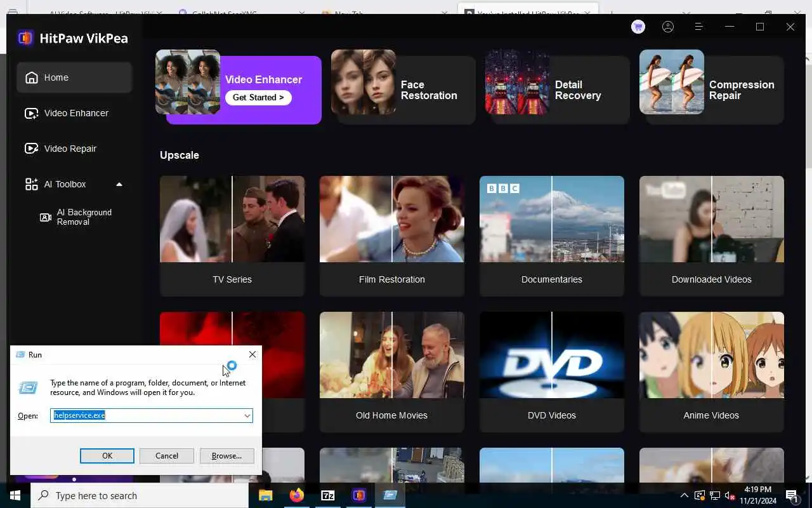
Task: Open 7-Zip from the taskbar
Action: pyautogui.click(x=328, y=495)
